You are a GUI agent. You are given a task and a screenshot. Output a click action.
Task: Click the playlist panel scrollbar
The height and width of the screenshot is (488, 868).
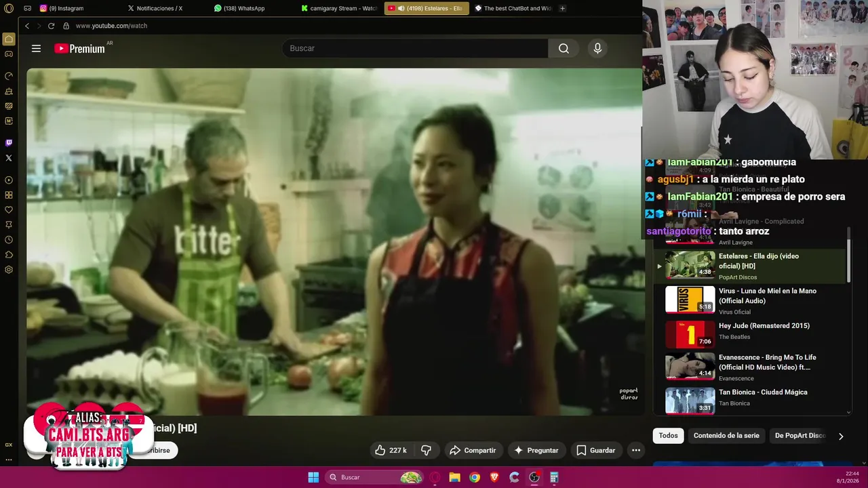coord(849,254)
